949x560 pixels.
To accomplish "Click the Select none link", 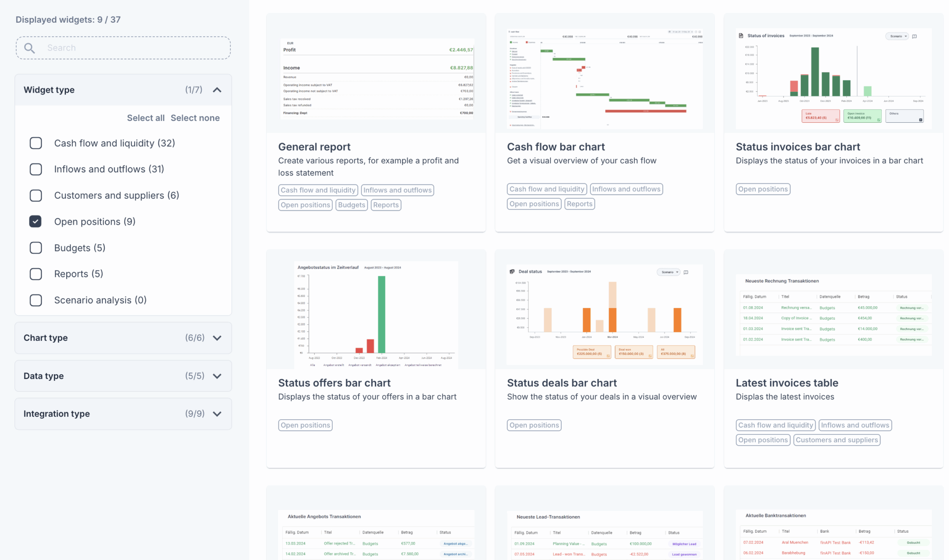I will [x=195, y=118].
